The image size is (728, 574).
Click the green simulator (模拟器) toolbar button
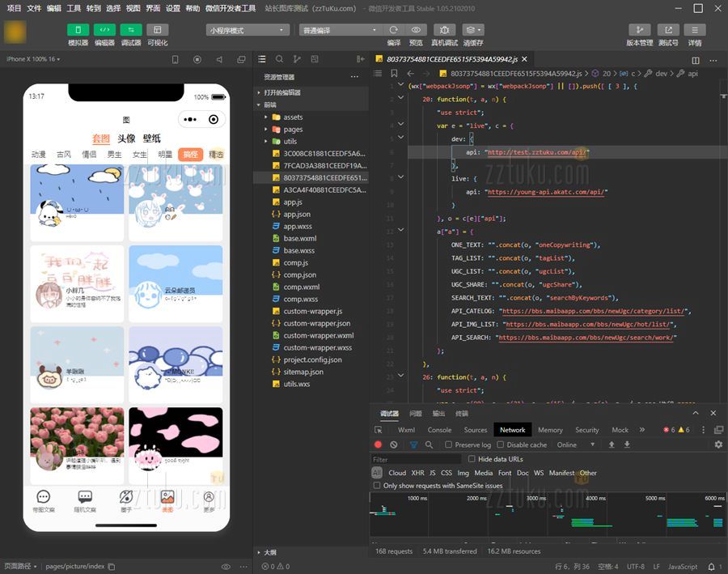coord(78,30)
